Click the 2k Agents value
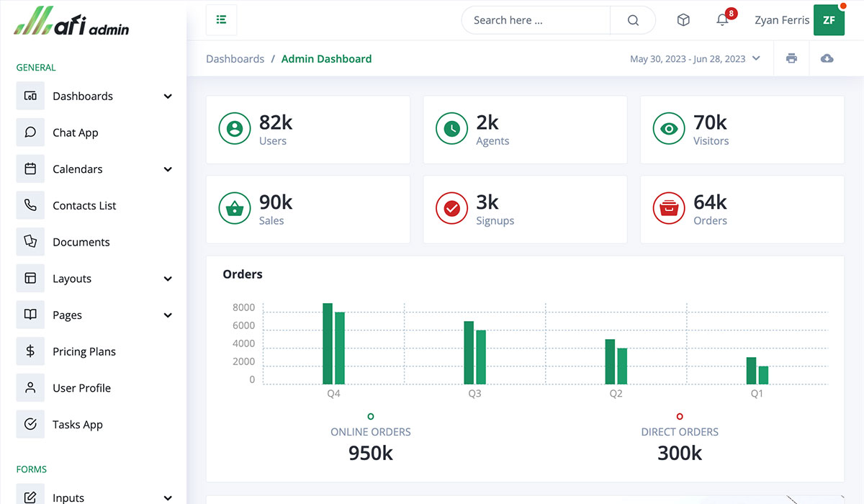864x504 pixels. tap(487, 122)
